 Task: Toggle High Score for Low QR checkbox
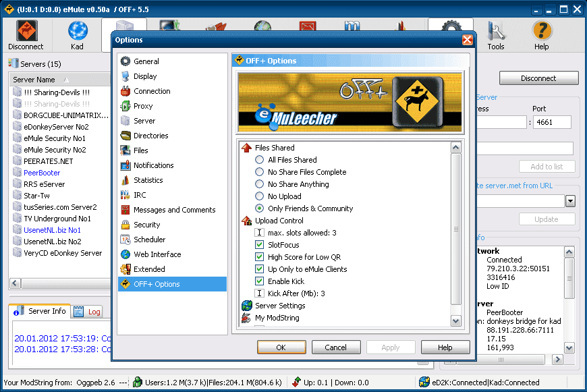coord(259,257)
